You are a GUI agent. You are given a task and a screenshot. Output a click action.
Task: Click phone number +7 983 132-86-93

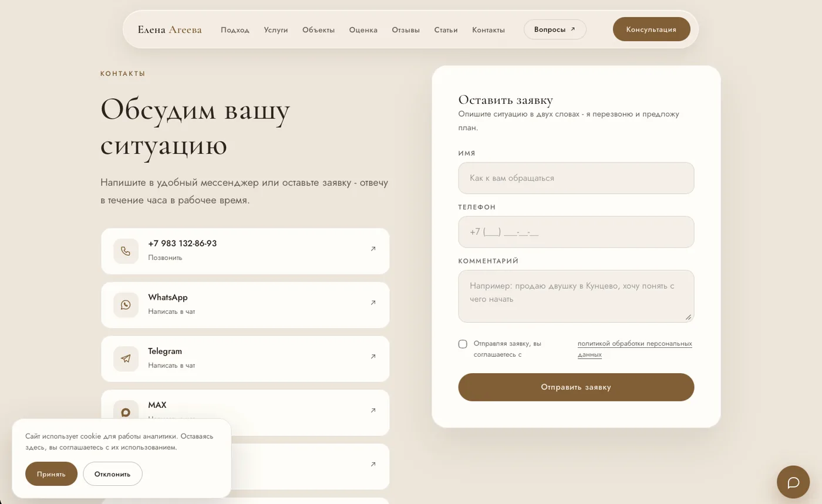(183, 243)
